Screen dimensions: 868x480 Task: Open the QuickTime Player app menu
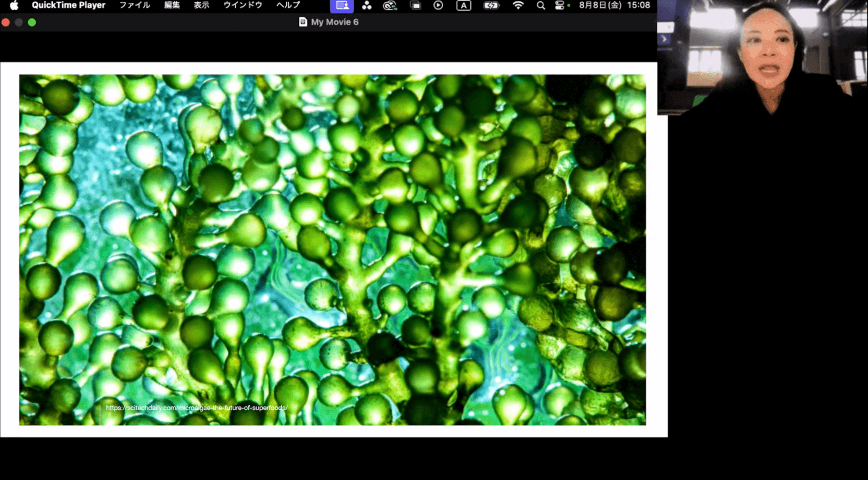[68, 5]
